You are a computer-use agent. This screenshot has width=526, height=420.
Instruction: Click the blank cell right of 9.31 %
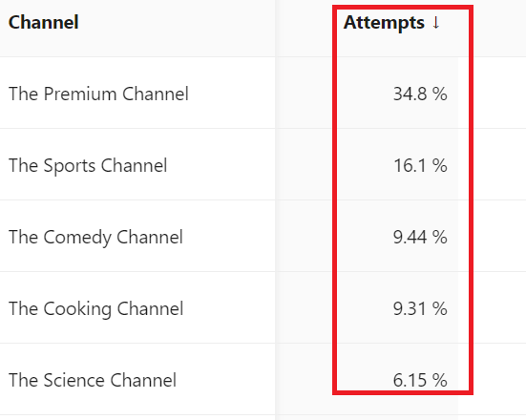point(499,307)
